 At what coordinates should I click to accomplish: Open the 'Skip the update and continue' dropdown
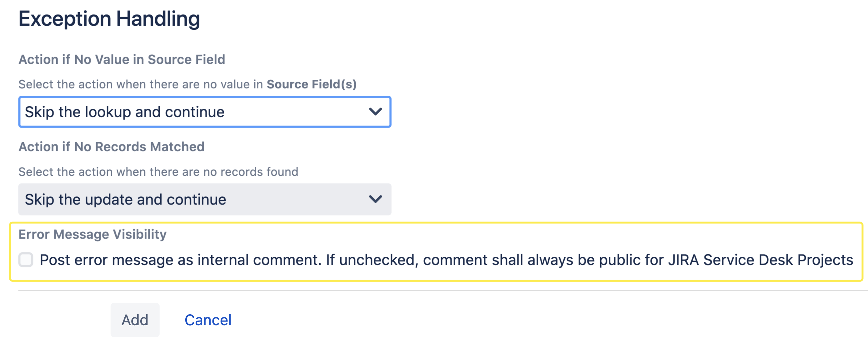click(204, 199)
